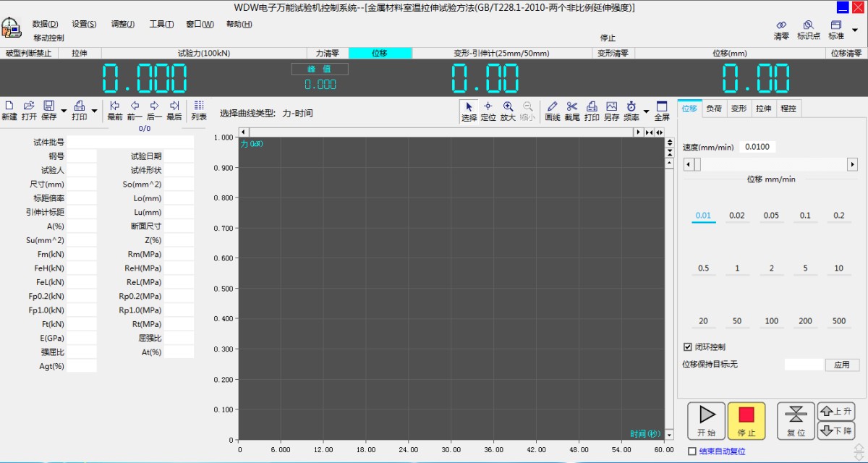868x463 pixels.
Task: Click the 位移保持目标 input field
Action: pos(803,364)
